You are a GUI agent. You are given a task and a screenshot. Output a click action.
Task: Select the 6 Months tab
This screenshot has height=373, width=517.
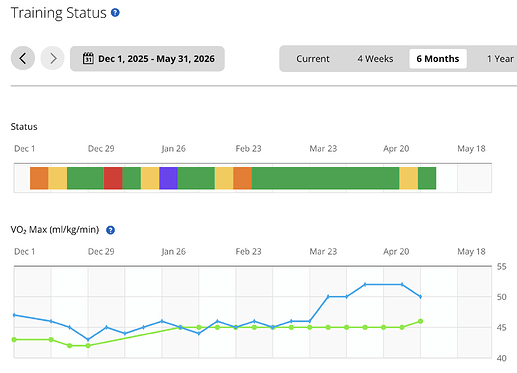438,59
